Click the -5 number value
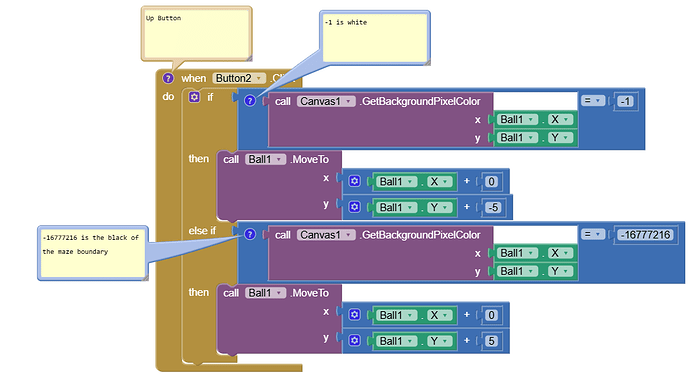690x379 pixels. [493, 207]
